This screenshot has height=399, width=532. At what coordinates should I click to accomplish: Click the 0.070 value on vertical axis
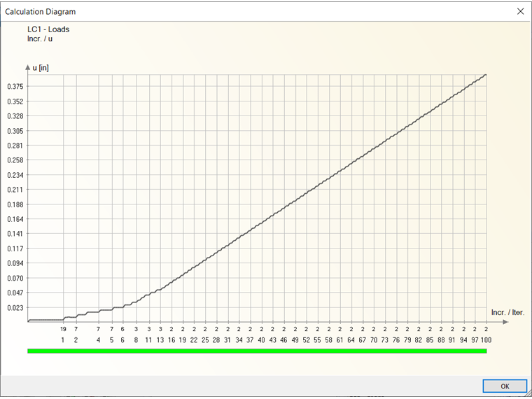[15, 278]
